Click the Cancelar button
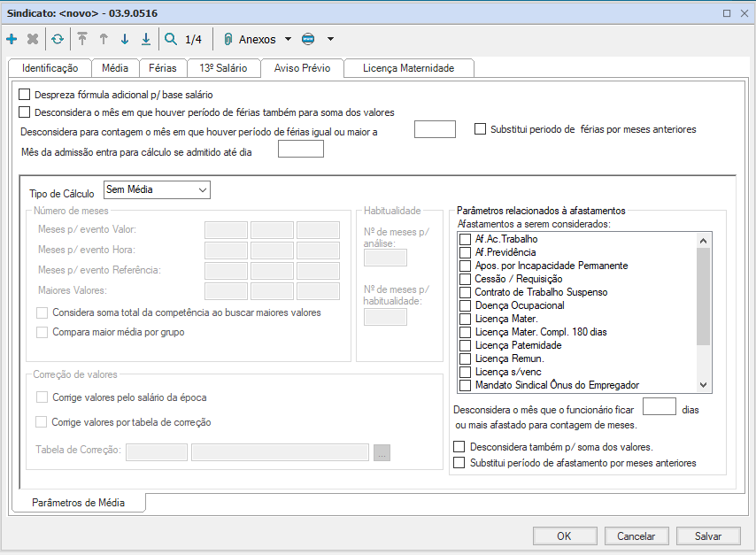756x555 pixels. point(636,536)
